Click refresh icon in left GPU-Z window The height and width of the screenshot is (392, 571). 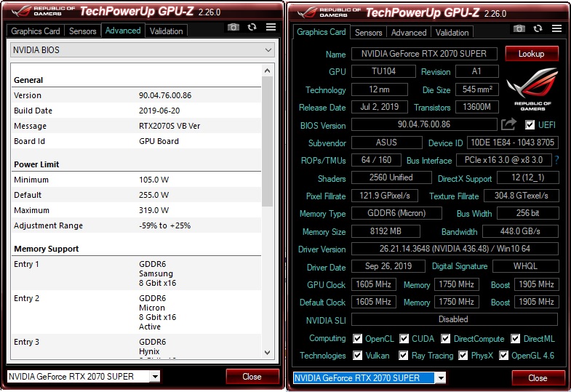click(252, 27)
